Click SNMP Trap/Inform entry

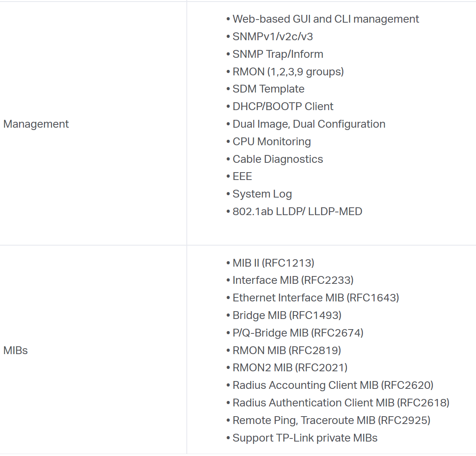tap(278, 54)
